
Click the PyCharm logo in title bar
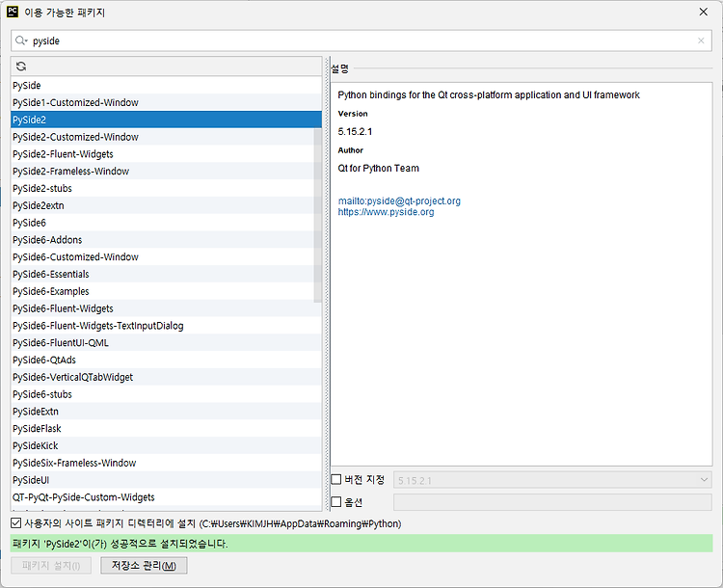(x=13, y=12)
